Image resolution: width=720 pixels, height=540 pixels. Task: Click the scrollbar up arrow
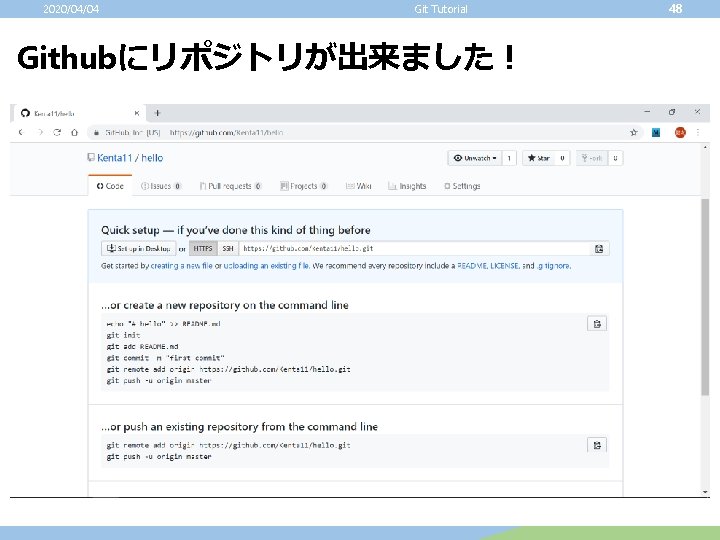point(705,147)
